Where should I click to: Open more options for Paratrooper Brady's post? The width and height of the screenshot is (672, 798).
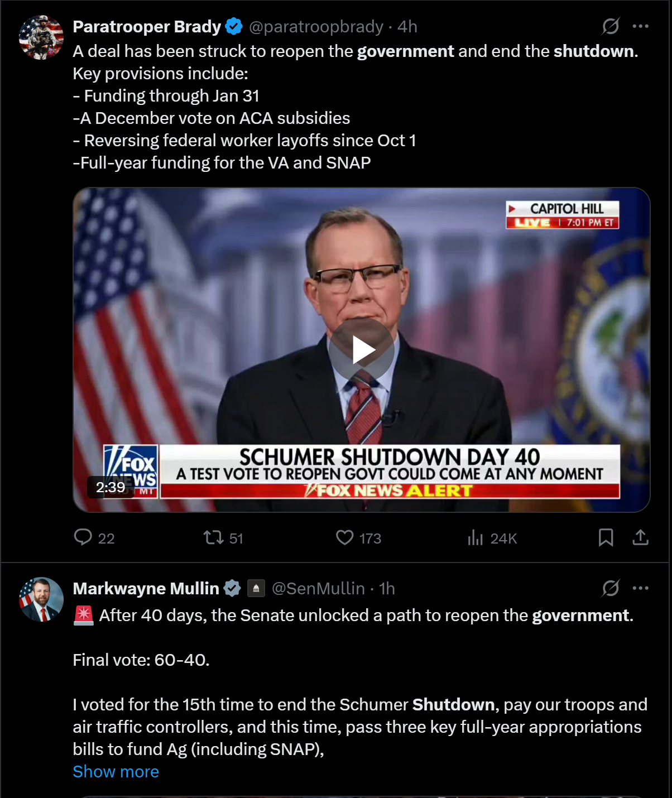pos(640,26)
